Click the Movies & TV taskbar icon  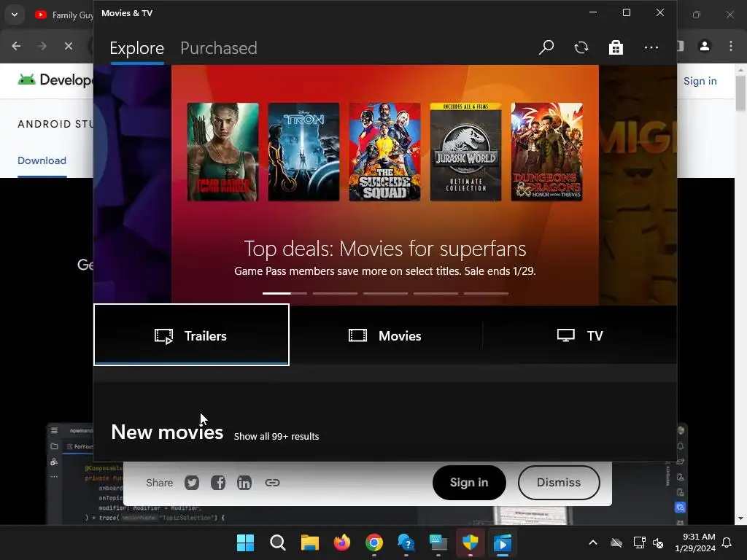(x=503, y=542)
